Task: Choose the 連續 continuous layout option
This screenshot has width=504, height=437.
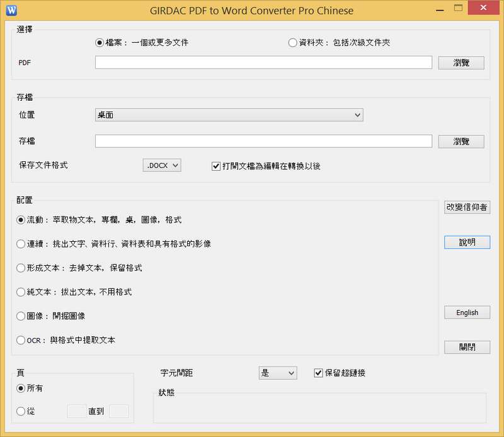Action: pos(21,244)
